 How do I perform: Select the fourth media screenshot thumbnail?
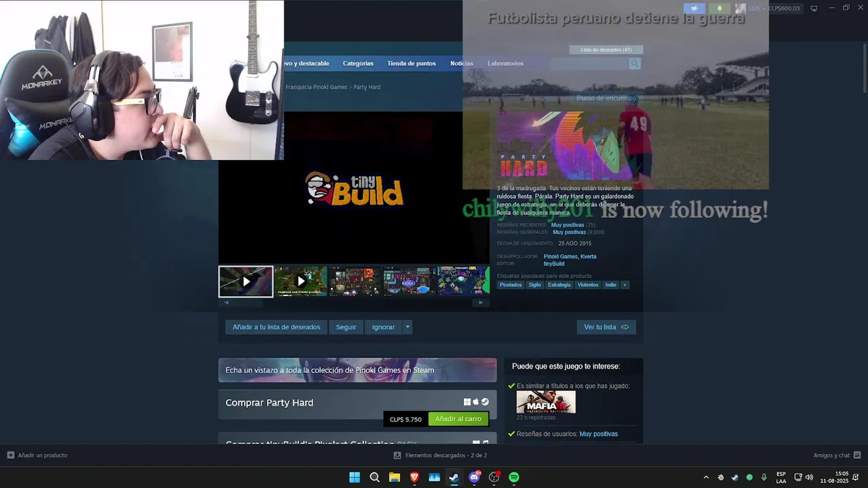[409, 281]
